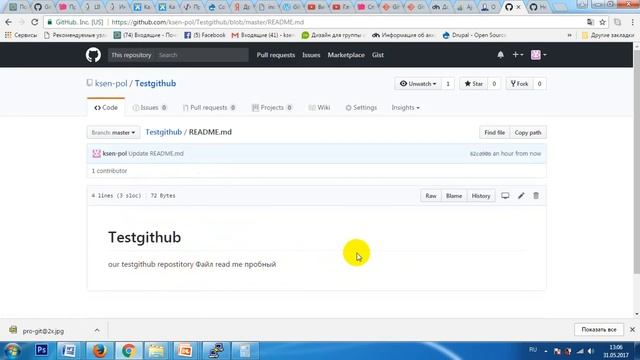Click translate icon in address bar
Screen dimensions: 640x360
click(590, 22)
